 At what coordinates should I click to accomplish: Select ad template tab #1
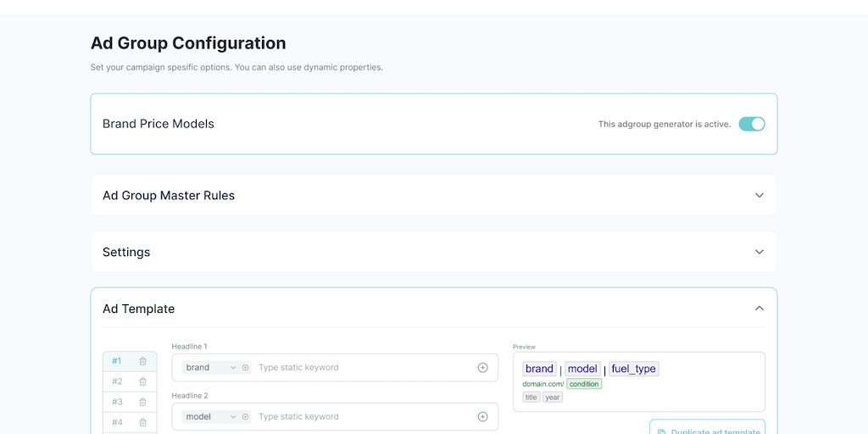[x=117, y=361]
